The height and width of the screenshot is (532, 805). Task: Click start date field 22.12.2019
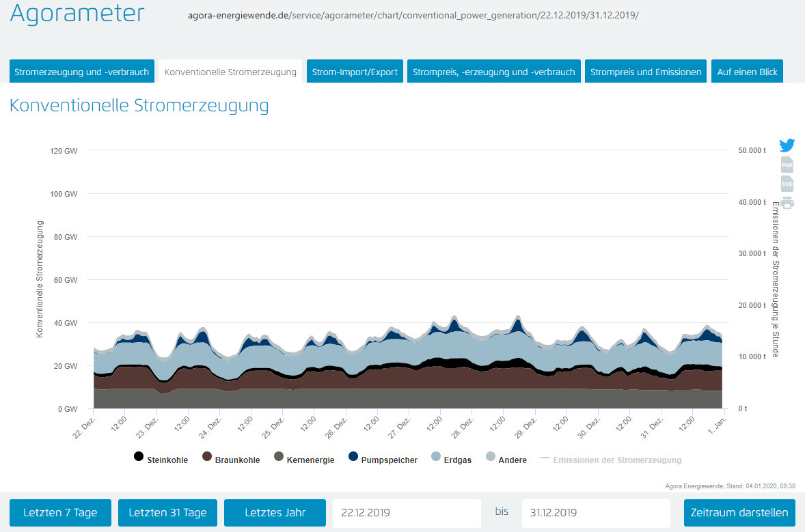[407, 513]
